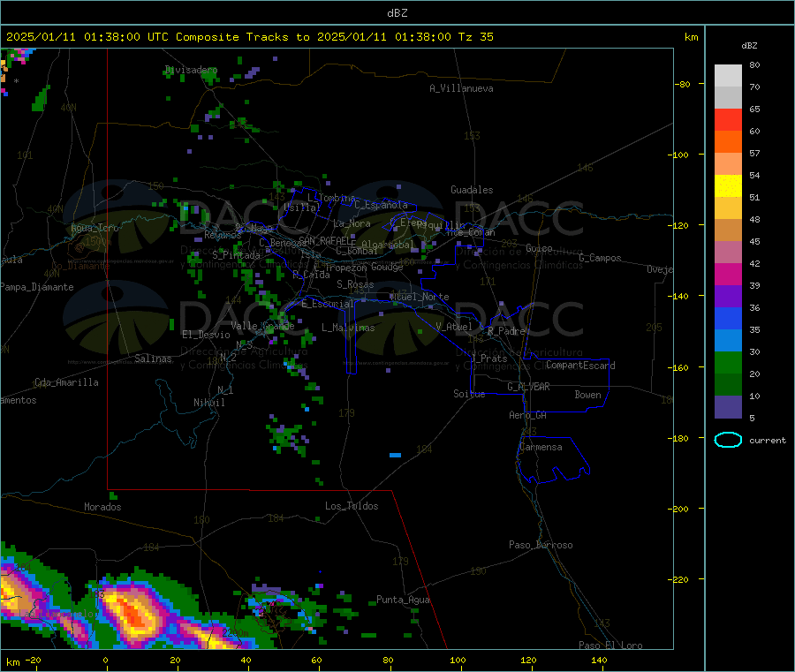The height and width of the screenshot is (672, 795).
Task: Click the 'current' legend label
Action: click(768, 441)
